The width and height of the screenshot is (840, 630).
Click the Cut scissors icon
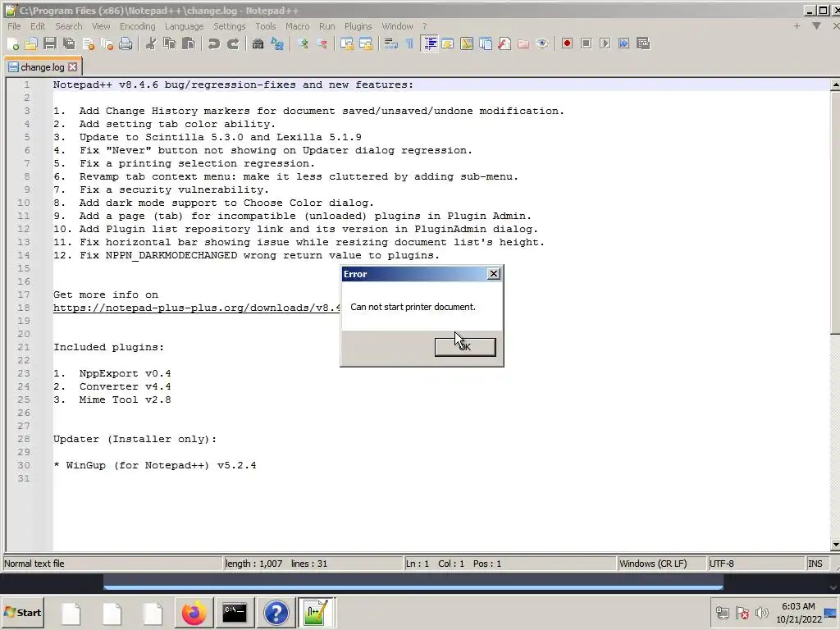[x=151, y=44]
